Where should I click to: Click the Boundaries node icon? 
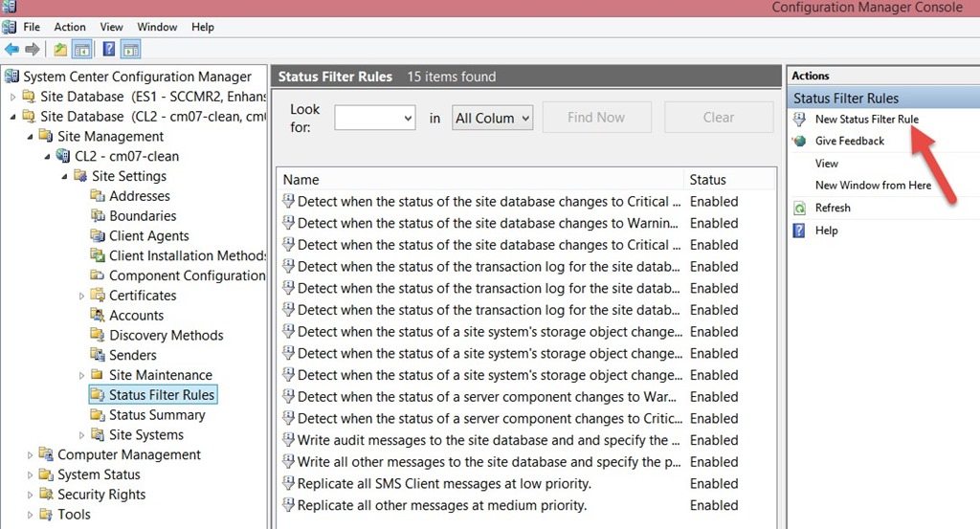click(x=98, y=215)
